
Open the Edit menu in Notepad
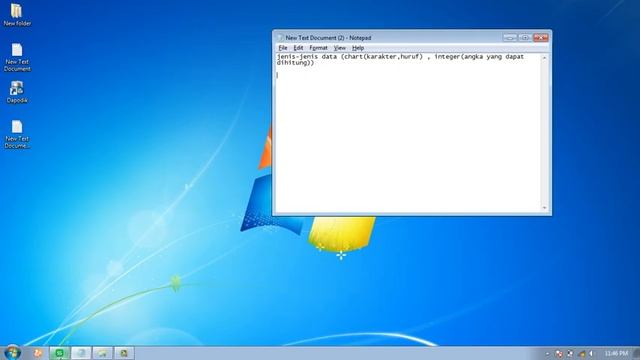298,48
